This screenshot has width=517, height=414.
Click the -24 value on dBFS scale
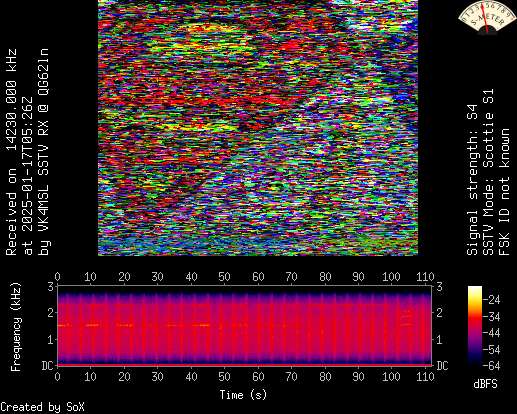[x=492, y=300]
